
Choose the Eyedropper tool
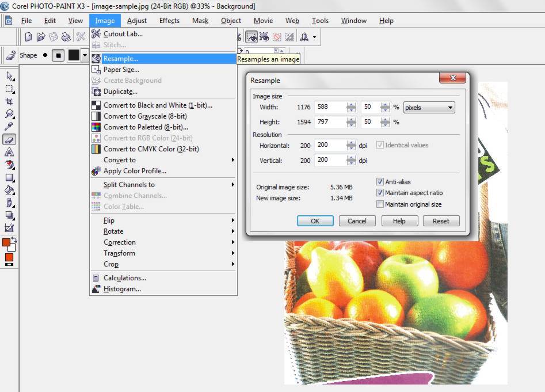(x=9, y=127)
